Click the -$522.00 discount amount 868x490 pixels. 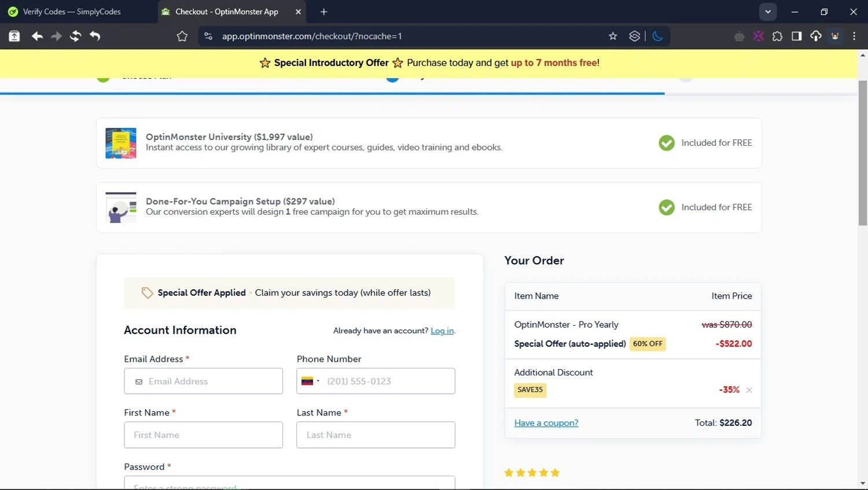tap(734, 344)
